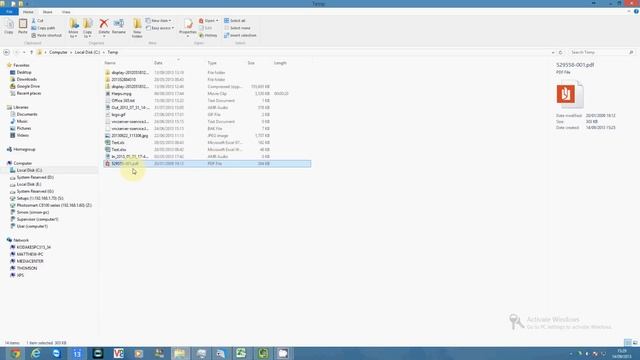Open Pictures library in the sidebar
Viewport: 640px width, 360px height.
pos(24,128)
